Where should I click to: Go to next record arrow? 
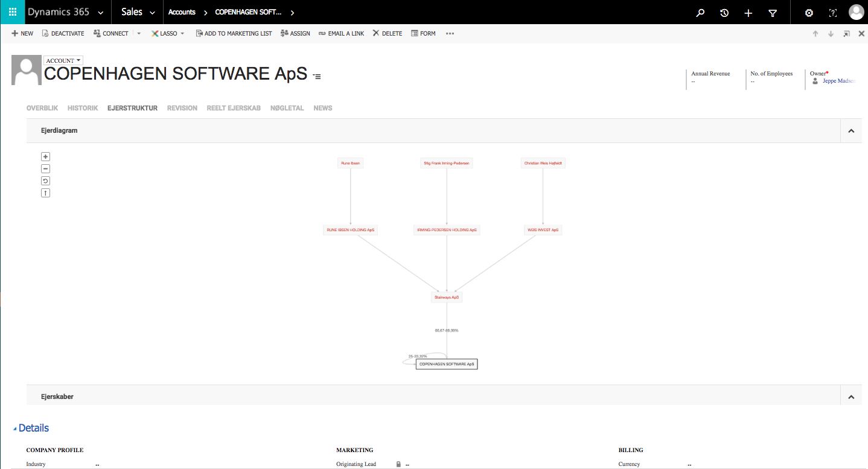[x=831, y=34]
